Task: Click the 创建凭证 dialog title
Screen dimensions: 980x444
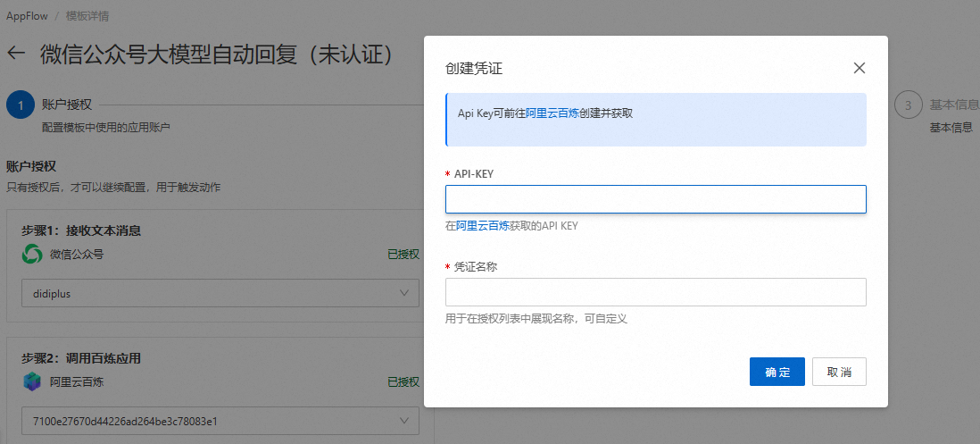Action: pyautogui.click(x=474, y=69)
